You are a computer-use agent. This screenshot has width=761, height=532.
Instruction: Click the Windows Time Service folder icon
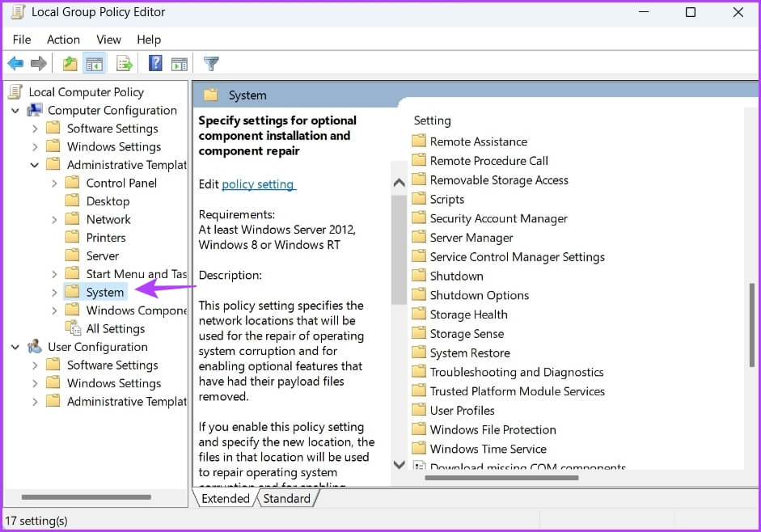tap(418, 448)
